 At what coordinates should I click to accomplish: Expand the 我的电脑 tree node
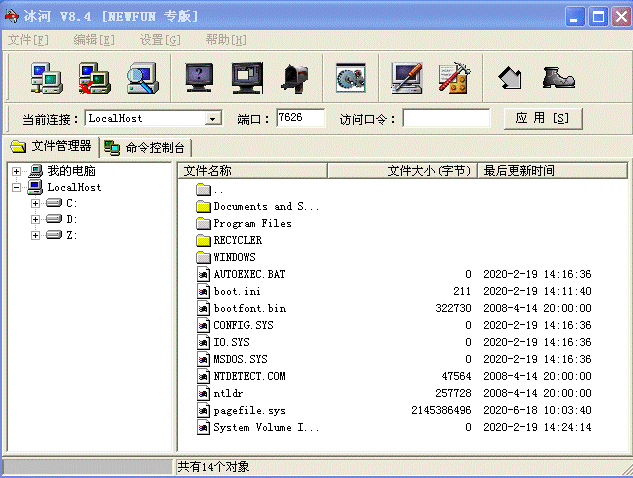click(x=16, y=171)
